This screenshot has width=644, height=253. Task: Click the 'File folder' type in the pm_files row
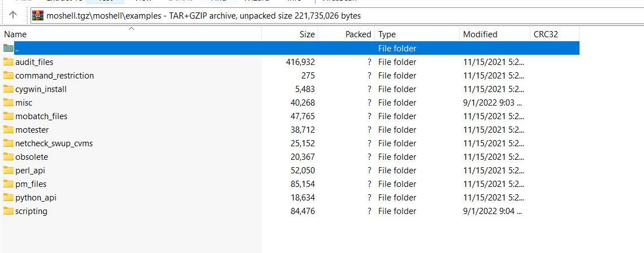point(397,184)
